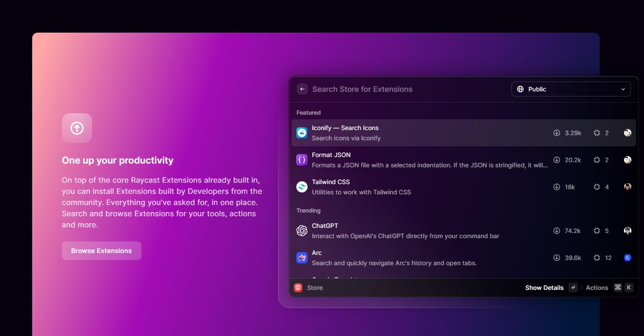Click the up-arrow icon above the productivity heading
Screen dimensions: 644x336
coord(77,128)
